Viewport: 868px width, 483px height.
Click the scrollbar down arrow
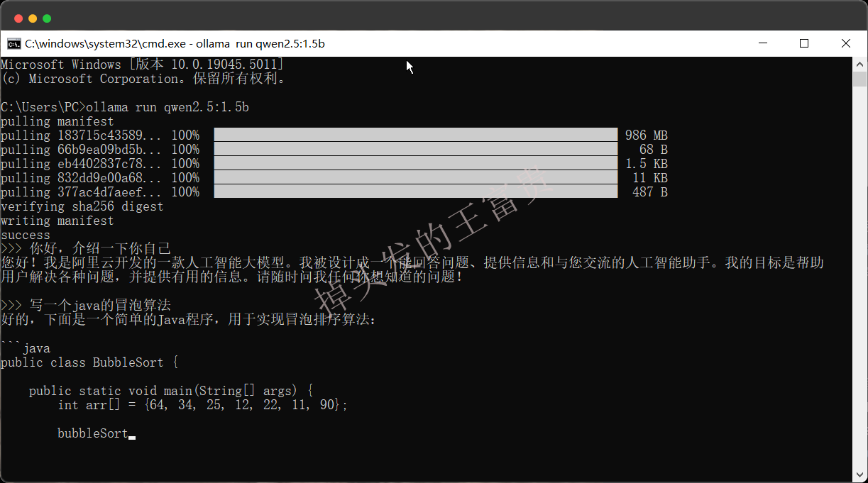859,477
